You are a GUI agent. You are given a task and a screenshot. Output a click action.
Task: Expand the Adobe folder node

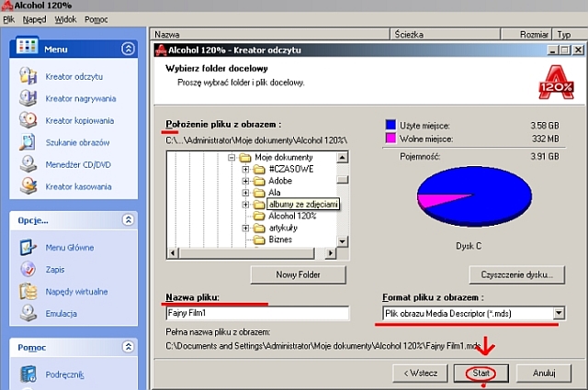[x=245, y=181]
